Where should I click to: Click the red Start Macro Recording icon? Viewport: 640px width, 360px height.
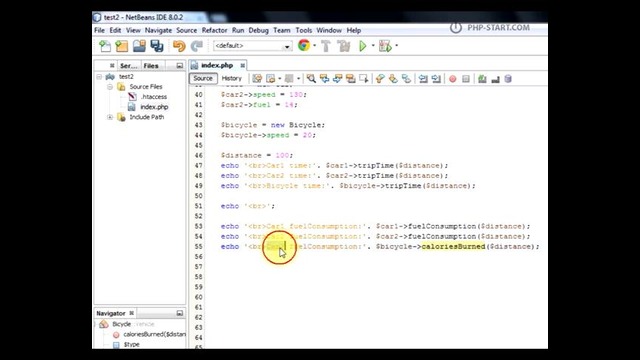[x=453, y=79]
